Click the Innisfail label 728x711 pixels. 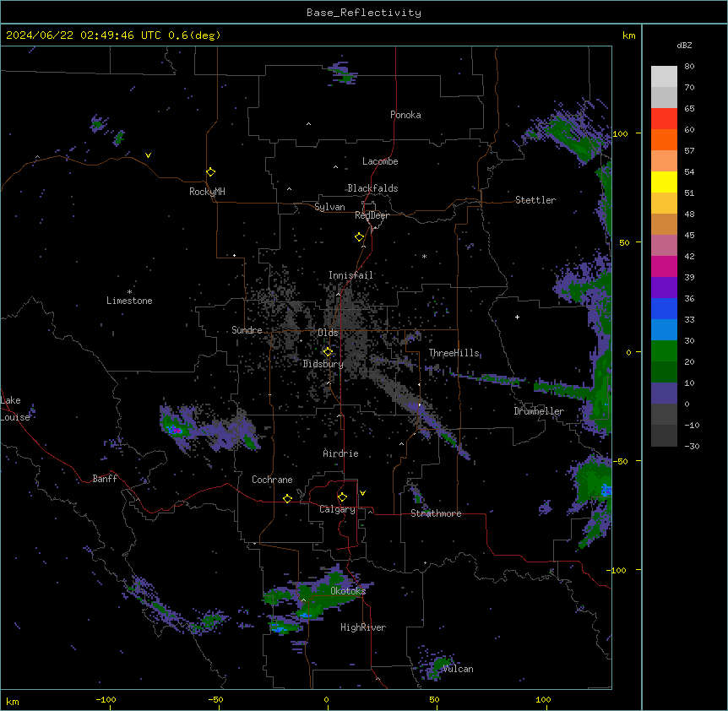point(350,275)
